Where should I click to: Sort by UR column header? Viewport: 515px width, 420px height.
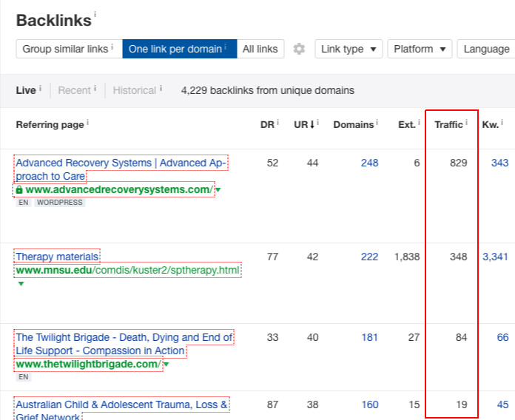304,125
